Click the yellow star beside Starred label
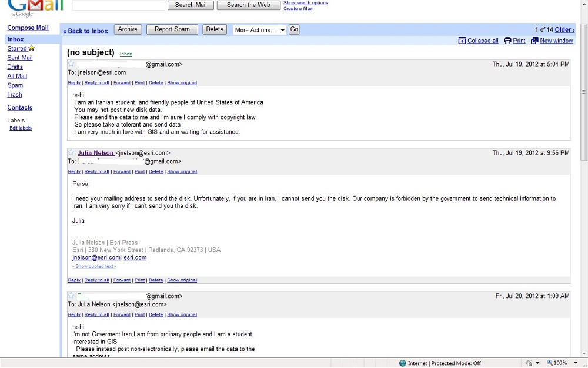 (32, 48)
